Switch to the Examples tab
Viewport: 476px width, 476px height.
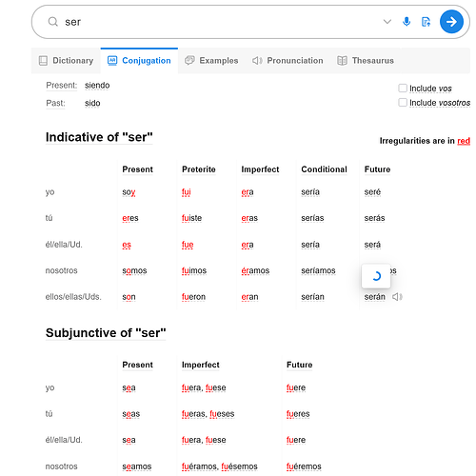point(211,61)
